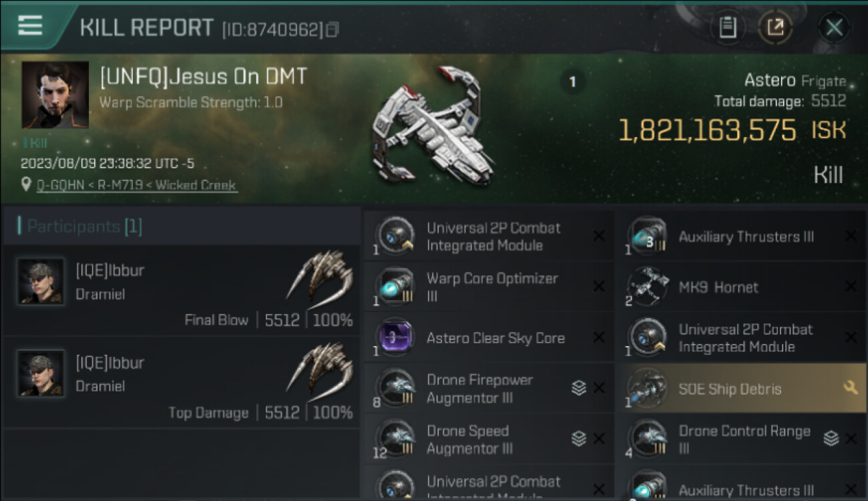This screenshot has width=868, height=501.
Task: Select the Auxiliary Thrusters III module icon
Action: (648, 236)
